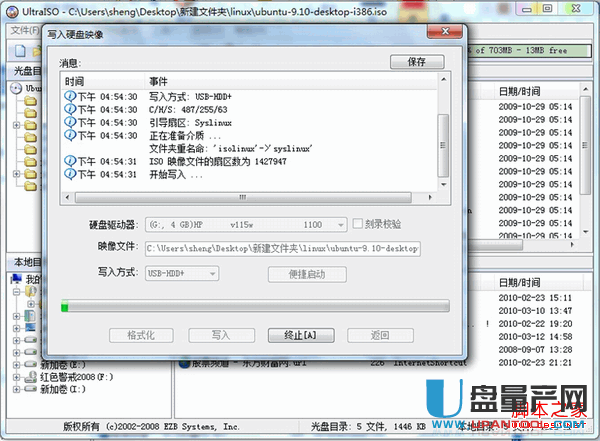Select log text 'ISO 映像文件的扇区数为 1427947'
This screenshot has width=600, height=441.
(218, 162)
